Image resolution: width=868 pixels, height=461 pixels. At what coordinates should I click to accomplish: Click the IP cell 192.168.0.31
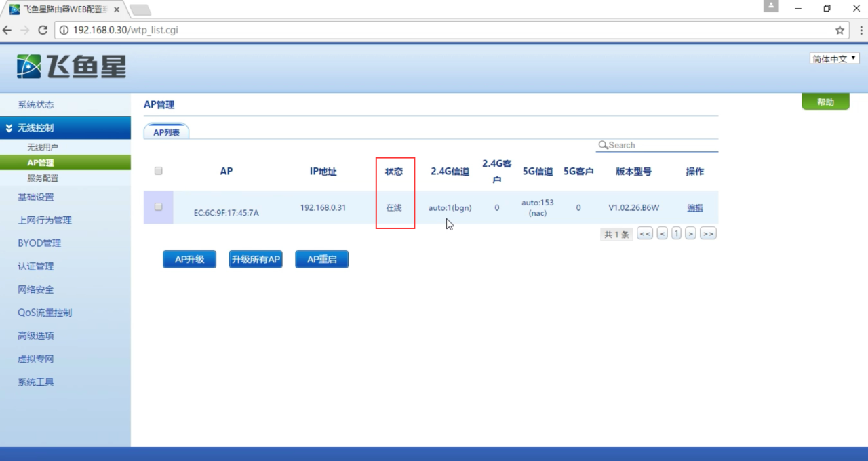click(x=323, y=207)
